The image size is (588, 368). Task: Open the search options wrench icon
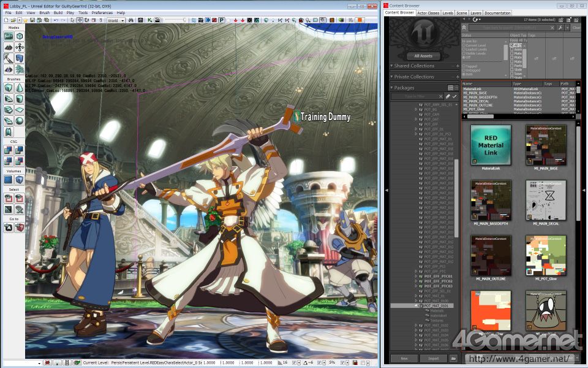pos(560,28)
